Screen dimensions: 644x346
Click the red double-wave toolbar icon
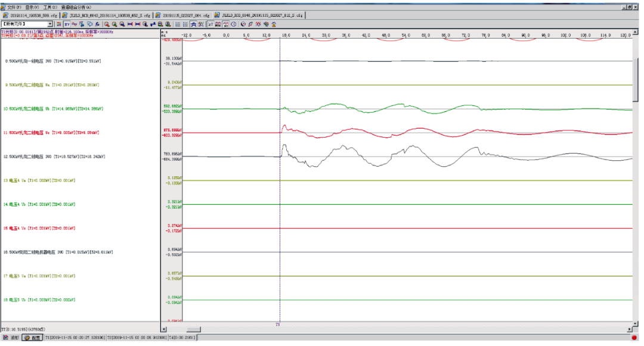tap(258, 24)
